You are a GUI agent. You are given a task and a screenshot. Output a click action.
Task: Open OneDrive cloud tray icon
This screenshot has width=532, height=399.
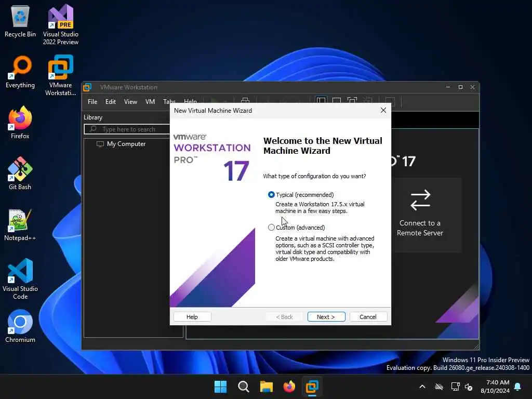439,387
